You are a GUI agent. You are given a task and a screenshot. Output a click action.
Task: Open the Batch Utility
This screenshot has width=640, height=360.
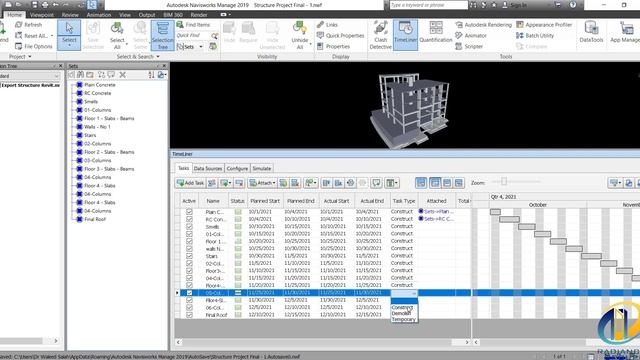(x=535, y=36)
